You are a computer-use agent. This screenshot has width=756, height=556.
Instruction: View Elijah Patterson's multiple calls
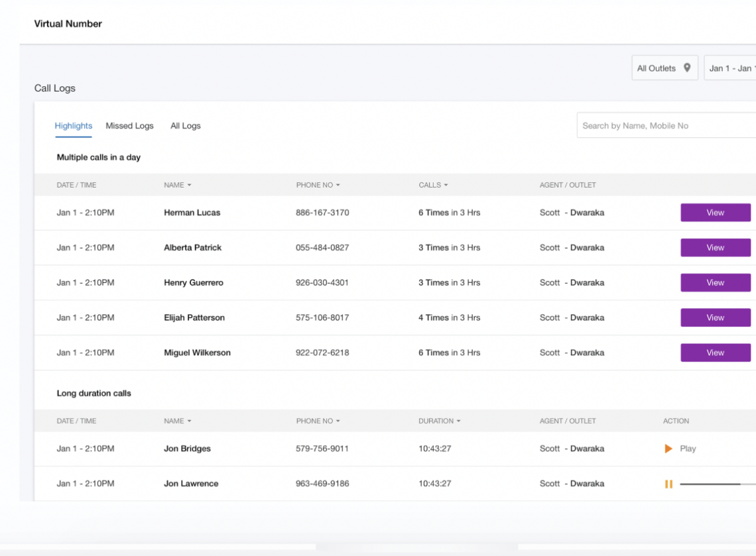click(x=715, y=317)
